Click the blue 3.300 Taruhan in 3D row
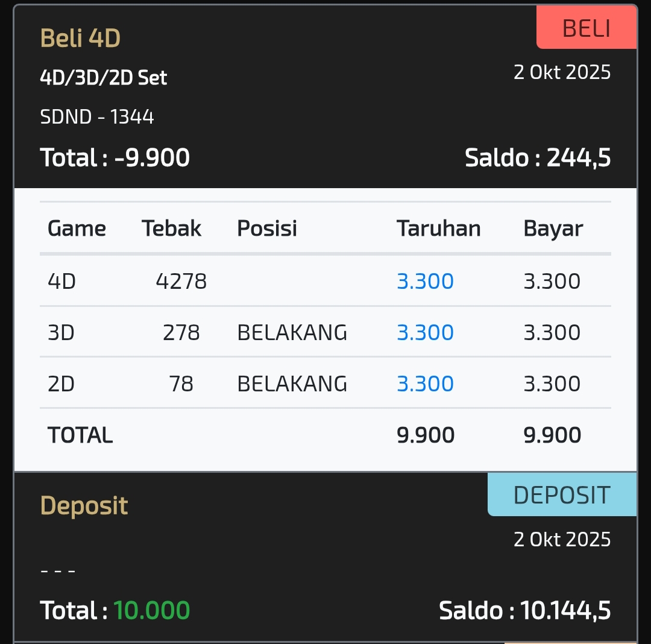651x644 pixels. tap(425, 332)
